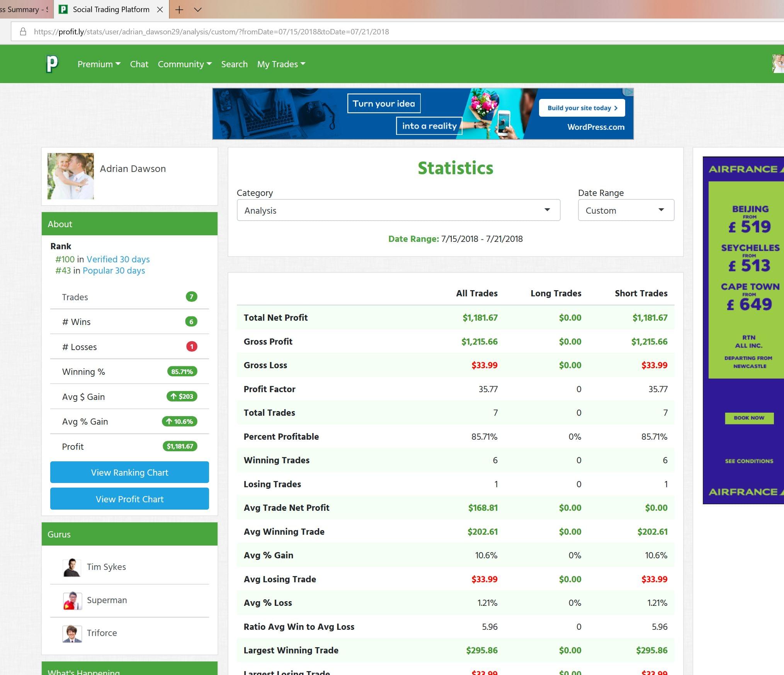The width and height of the screenshot is (784, 675).
Task: Go to Search in navigation bar
Action: 234,64
